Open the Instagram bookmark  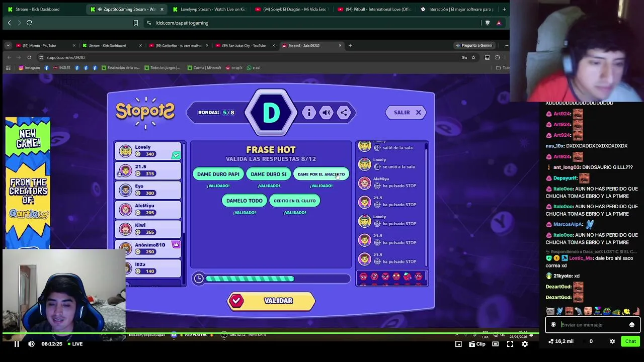click(30, 68)
